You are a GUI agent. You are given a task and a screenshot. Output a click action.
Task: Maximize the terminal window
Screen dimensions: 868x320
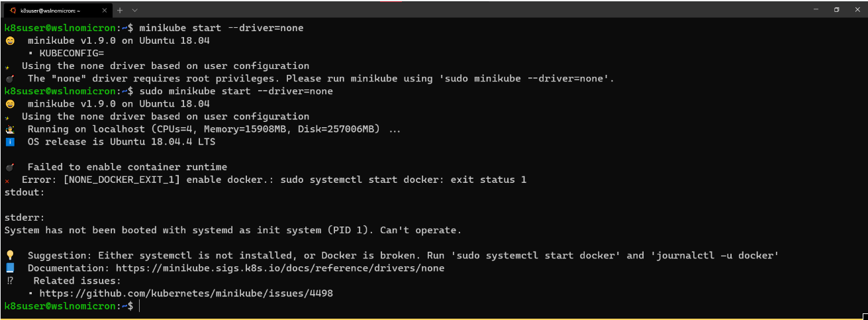click(x=836, y=10)
